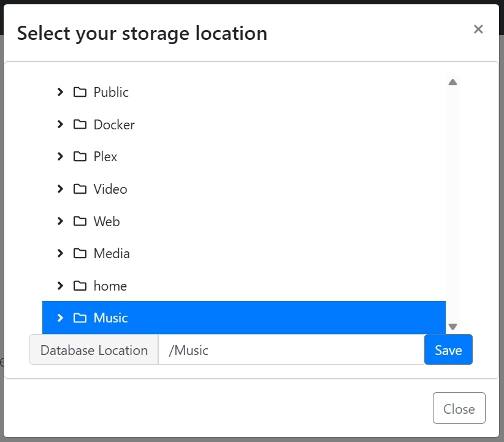Save the selected database location
The image size is (504, 442).
coord(448,350)
